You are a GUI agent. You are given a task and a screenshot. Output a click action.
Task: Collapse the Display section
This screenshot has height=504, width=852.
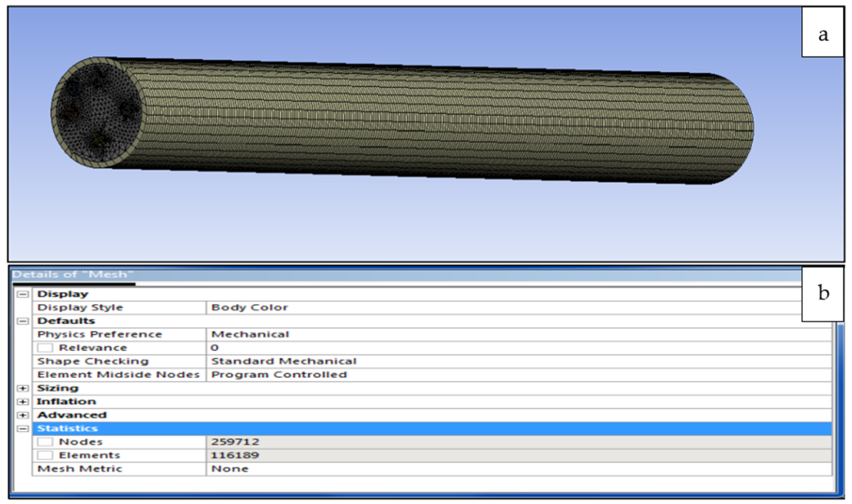(x=23, y=294)
